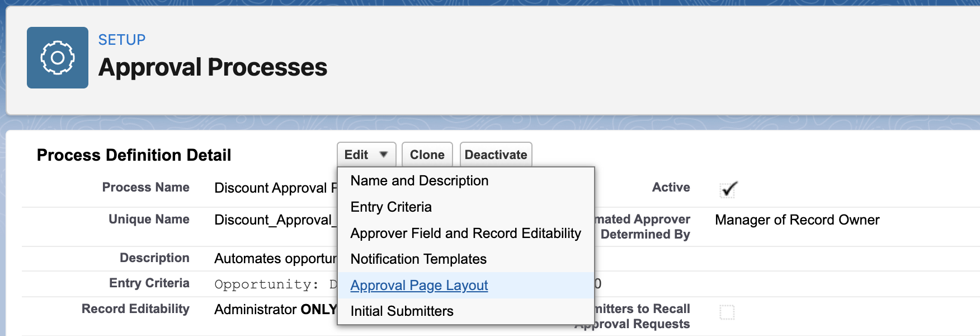Click the Edit dropdown arrow
This screenshot has height=336, width=980.
click(383, 155)
